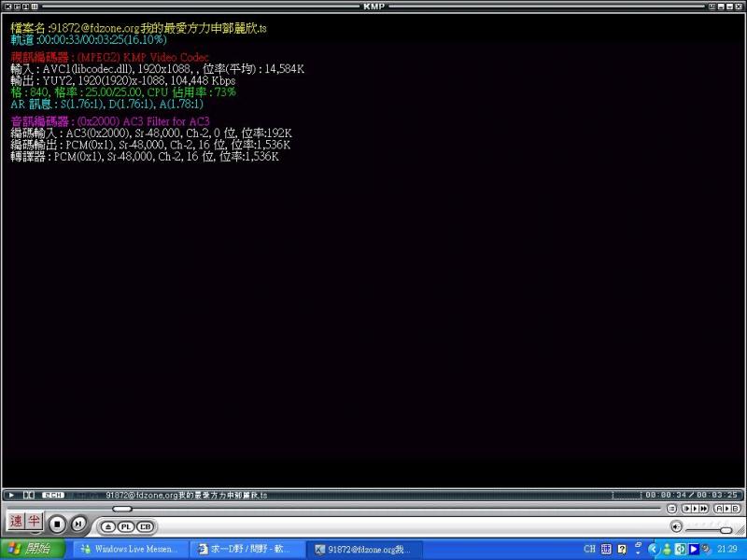Screen dimensions: 747x560
Task: Click the 2CH audio channel indicator
Action: (x=53, y=496)
